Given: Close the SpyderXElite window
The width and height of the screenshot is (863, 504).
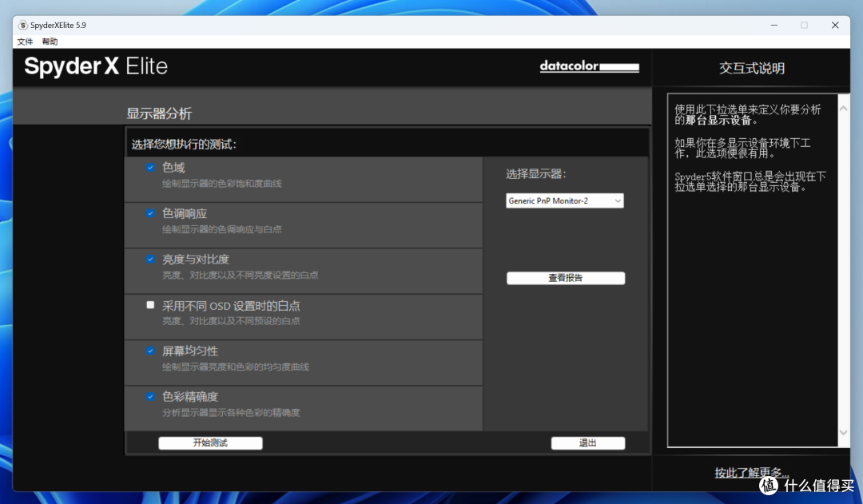Looking at the screenshot, I should pyautogui.click(x=835, y=26).
